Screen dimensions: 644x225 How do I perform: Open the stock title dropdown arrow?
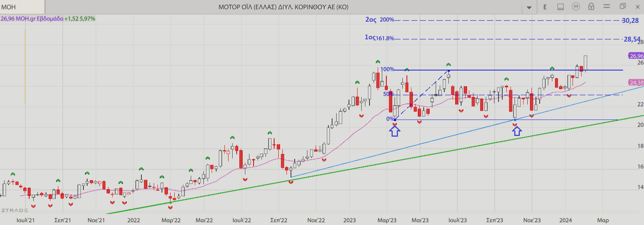(529, 7)
